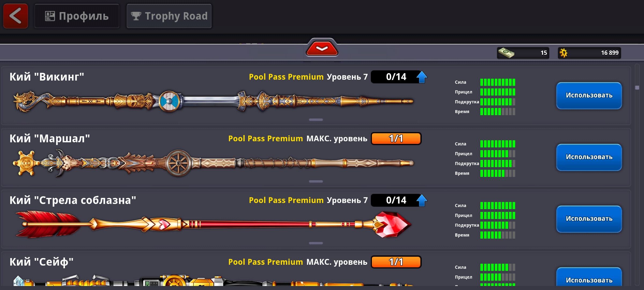
Task: Select the red arrow cue image
Action: click(213, 224)
